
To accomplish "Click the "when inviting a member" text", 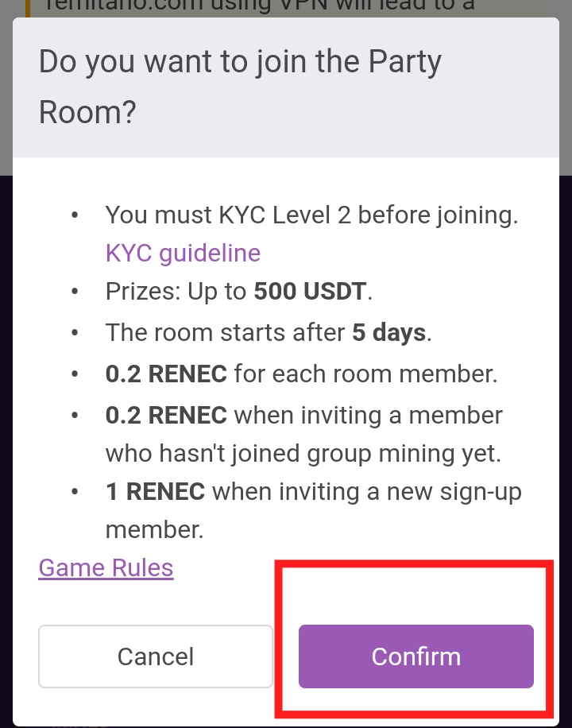I will (368, 415).
